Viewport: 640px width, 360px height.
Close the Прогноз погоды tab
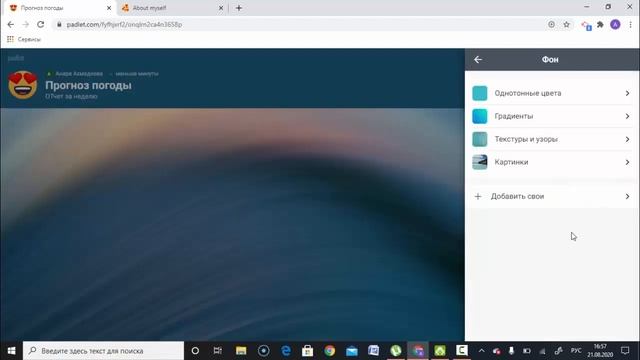pyautogui.click(x=109, y=8)
